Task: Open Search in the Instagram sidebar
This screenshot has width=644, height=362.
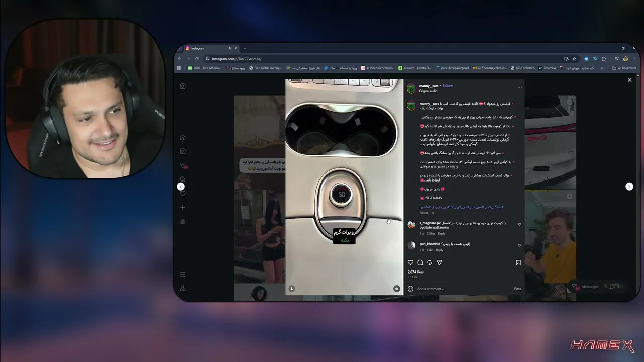Action: coord(183,179)
